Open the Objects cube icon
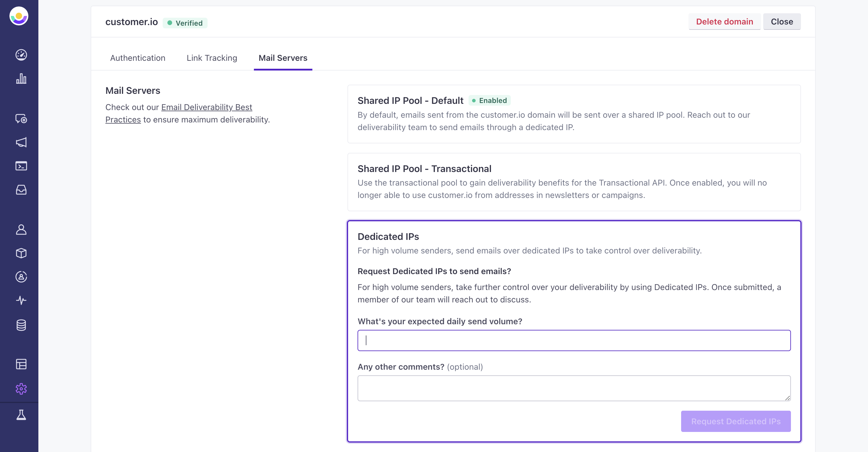Image resolution: width=868 pixels, height=452 pixels. coord(21,253)
